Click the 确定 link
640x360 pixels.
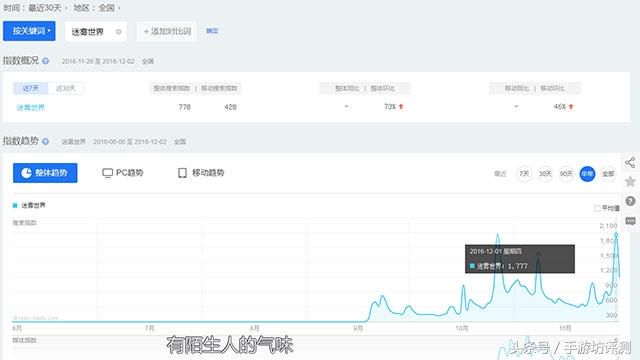(x=212, y=31)
